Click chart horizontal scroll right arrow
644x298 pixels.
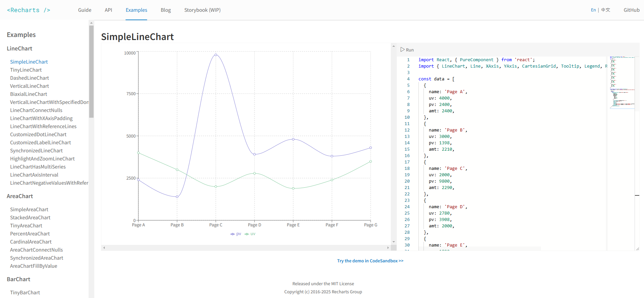pyautogui.click(x=388, y=248)
